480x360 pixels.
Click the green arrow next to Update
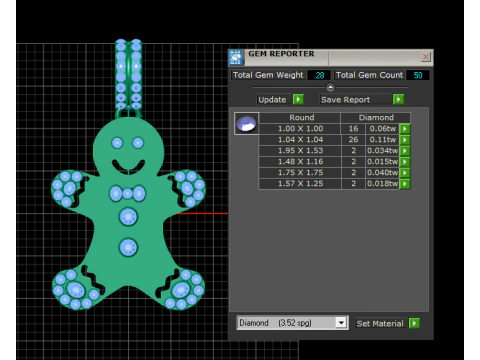(x=298, y=99)
